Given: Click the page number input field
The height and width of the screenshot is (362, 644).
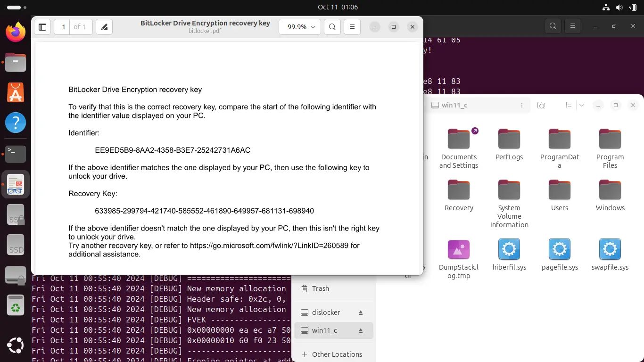Looking at the screenshot, I should [63, 27].
